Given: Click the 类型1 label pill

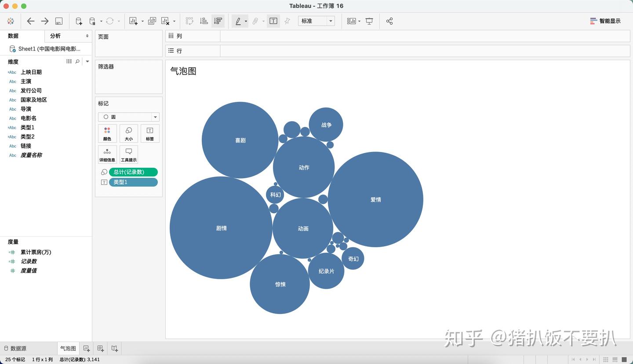Looking at the screenshot, I should point(133,182).
